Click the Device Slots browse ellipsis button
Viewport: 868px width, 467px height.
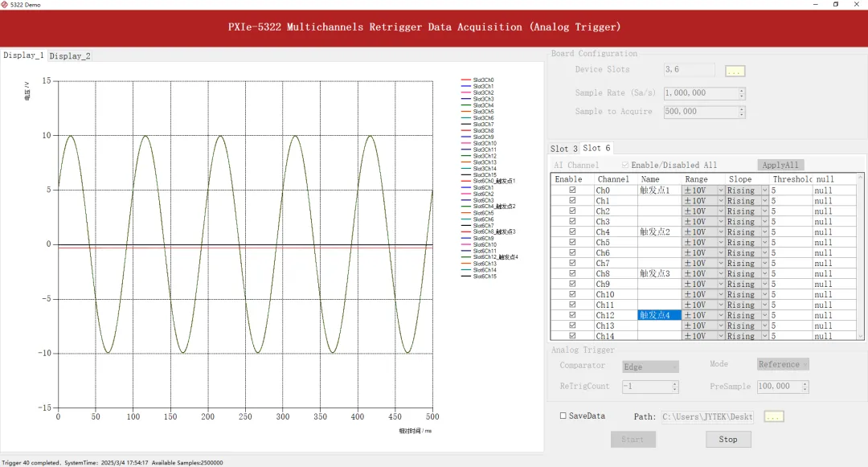(735, 71)
